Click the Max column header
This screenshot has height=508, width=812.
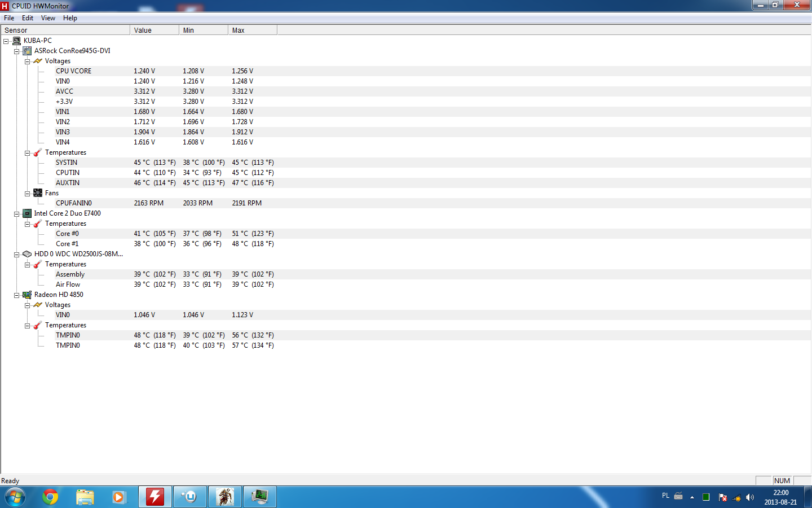(x=253, y=30)
